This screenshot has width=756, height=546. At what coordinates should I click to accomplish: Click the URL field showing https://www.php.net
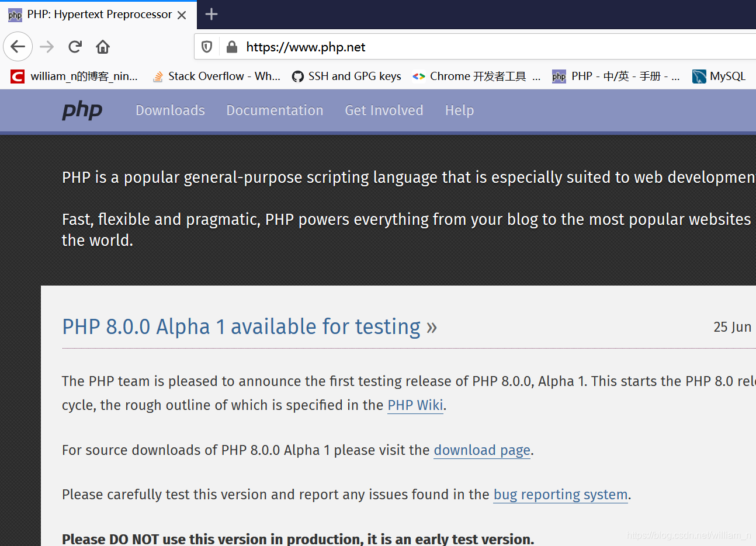tap(474, 47)
